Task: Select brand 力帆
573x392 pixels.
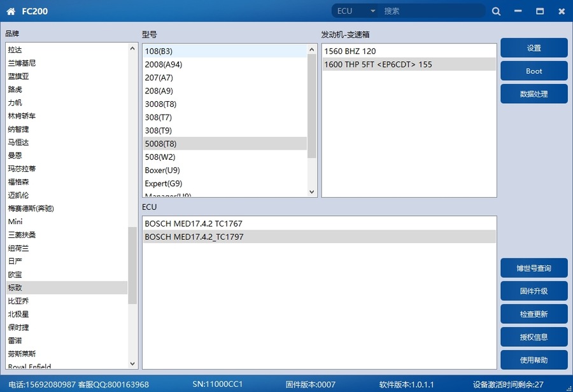Action: click(67, 102)
